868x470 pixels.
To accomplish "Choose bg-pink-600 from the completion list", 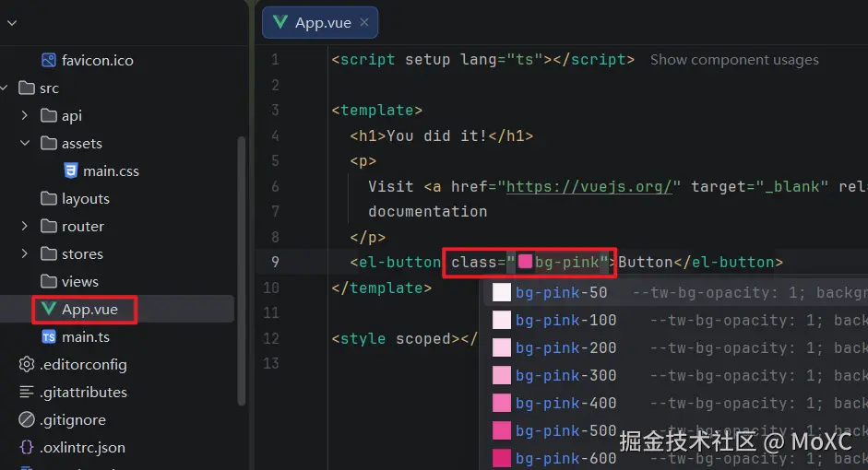I will coord(675,458).
